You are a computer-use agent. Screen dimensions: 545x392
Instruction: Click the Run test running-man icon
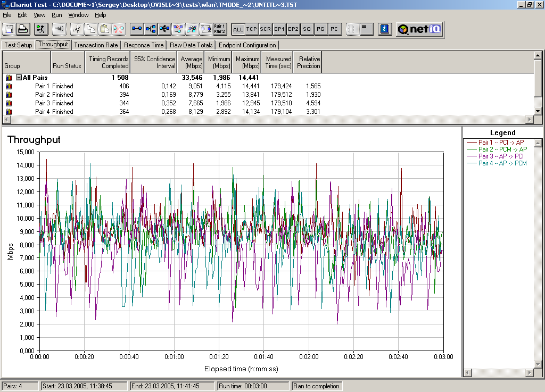click(x=41, y=29)
